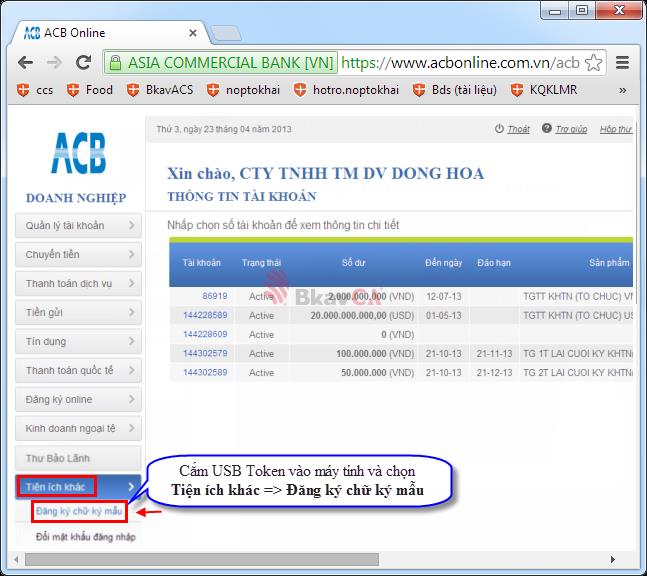Image resolution: width=647 pixels, height=576 pixels.
Task: Click the browser forward arrow
Action: point(54,62)
